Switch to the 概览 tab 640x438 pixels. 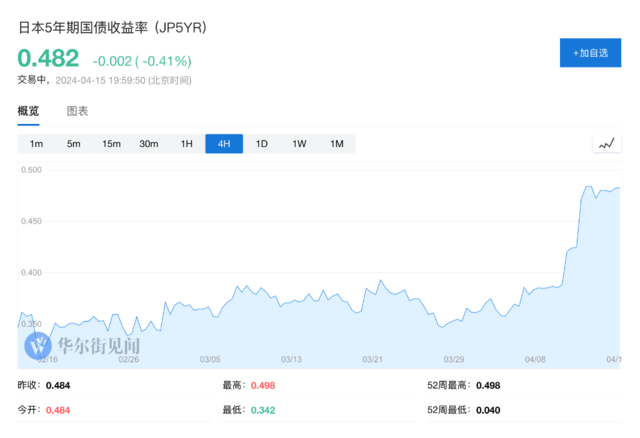point(29,111)
